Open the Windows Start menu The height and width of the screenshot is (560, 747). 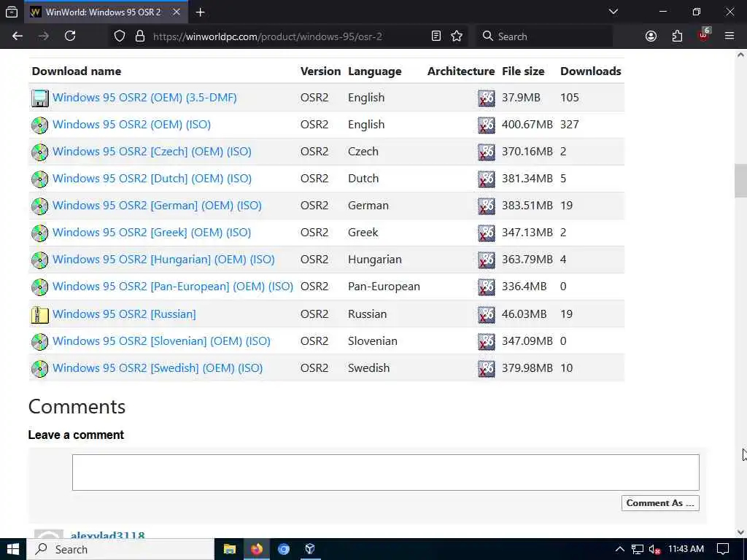click(x=12, y=550)
